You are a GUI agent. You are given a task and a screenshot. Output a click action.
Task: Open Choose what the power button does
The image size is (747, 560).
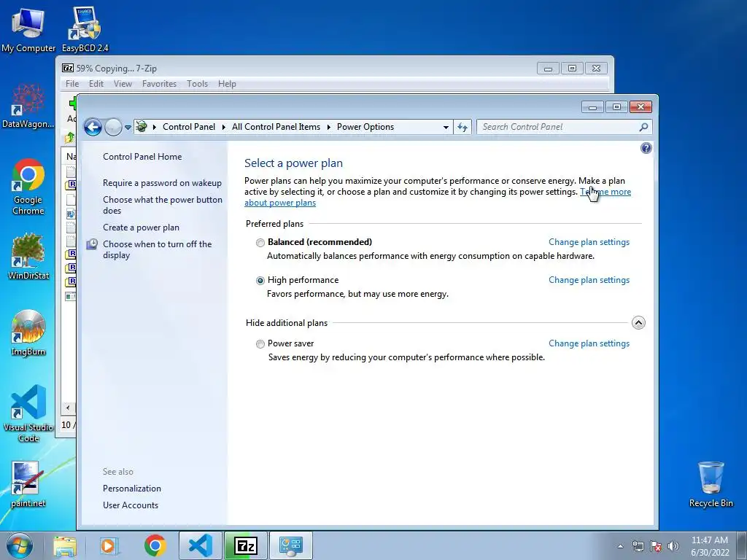tap(163, 205)
